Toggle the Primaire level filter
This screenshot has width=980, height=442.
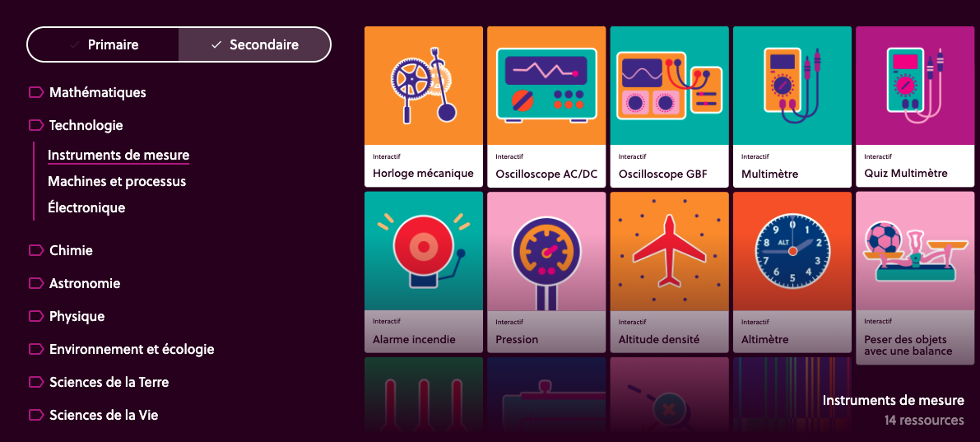tap(103, 44)
